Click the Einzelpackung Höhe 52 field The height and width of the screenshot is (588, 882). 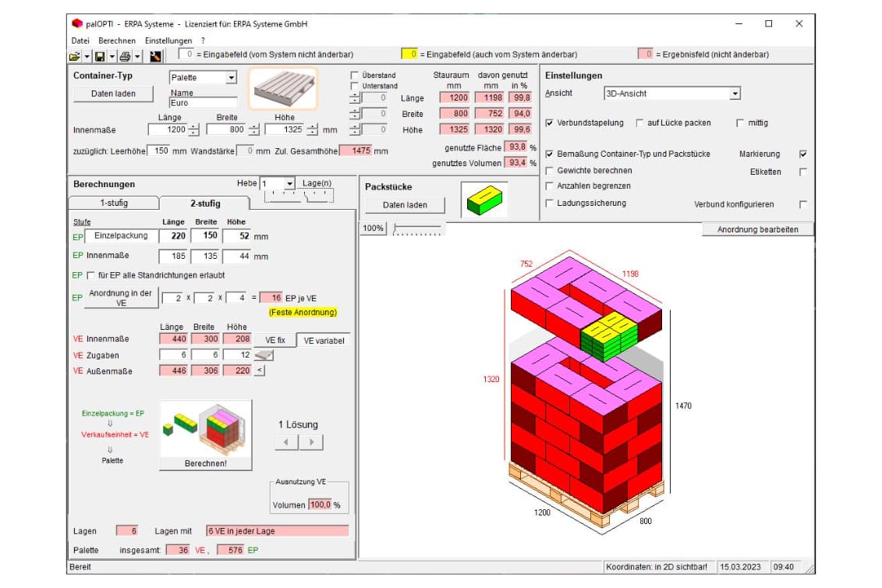(237, 236)
